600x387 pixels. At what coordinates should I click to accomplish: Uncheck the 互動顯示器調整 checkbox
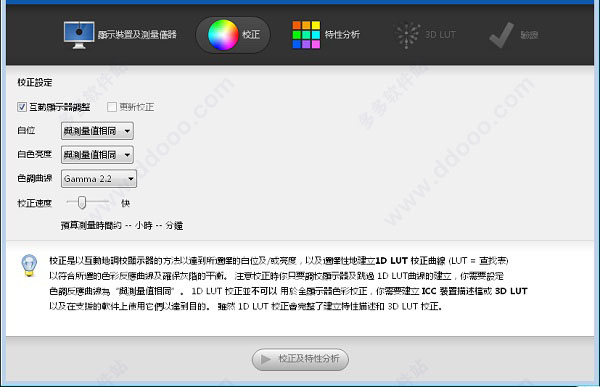(22, 107)
